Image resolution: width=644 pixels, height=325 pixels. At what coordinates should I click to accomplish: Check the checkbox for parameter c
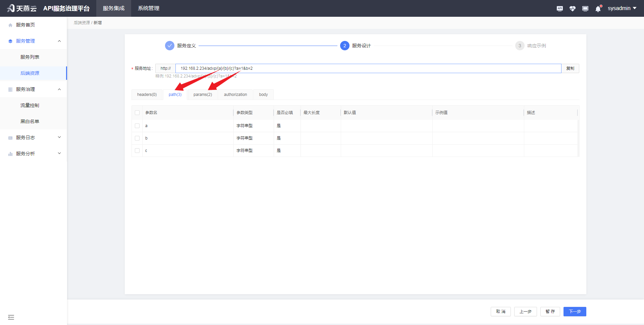tap(137, 151)
